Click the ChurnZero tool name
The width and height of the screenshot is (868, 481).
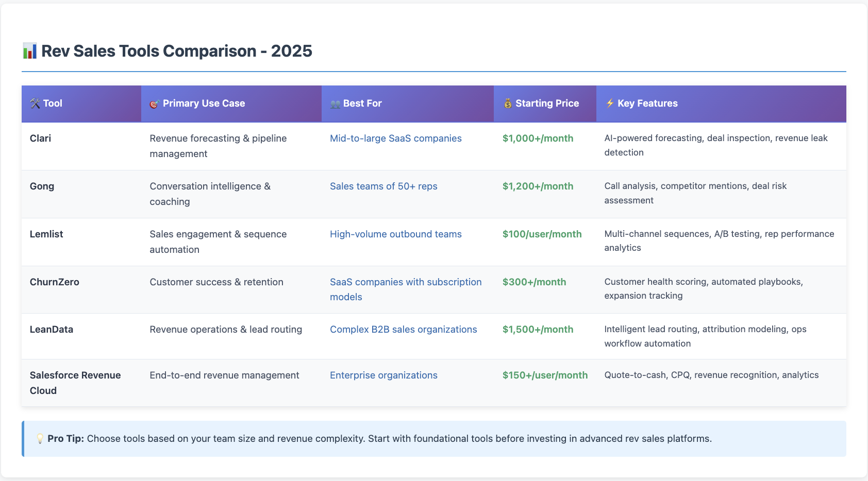click(x=55, y=282)
